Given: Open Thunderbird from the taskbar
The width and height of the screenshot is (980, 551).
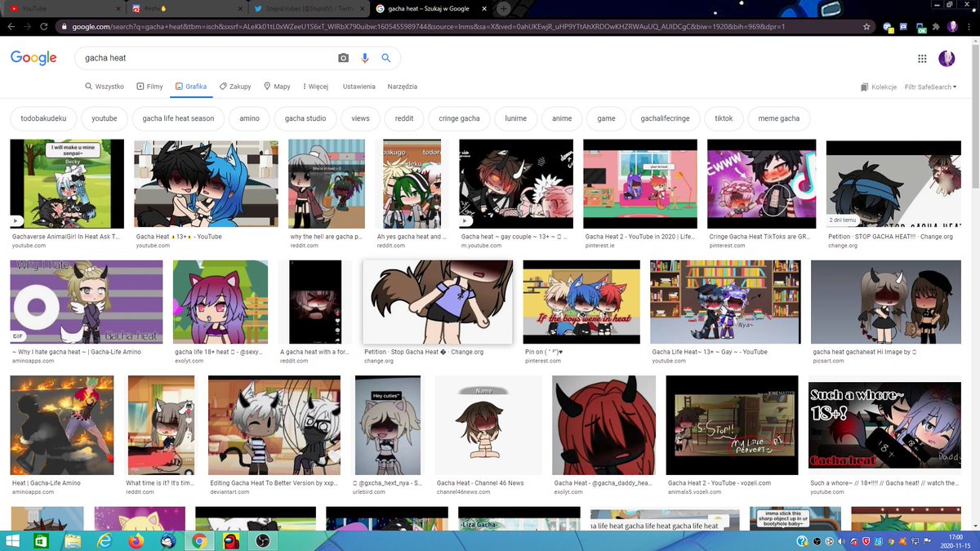Looking at the screenshot, I should point(167,540).
